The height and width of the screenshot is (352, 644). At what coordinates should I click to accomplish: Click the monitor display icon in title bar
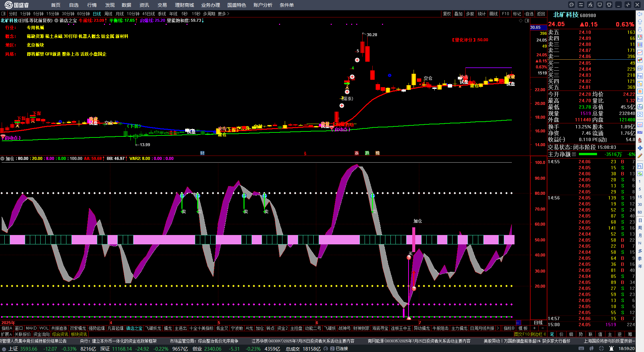tap(600, 5)
